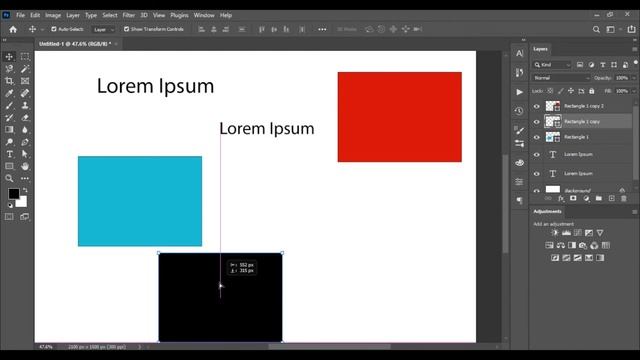Viewport: 640px width, 360px height.
Task: Select the History Brush tool
Action: pos(9,118)
